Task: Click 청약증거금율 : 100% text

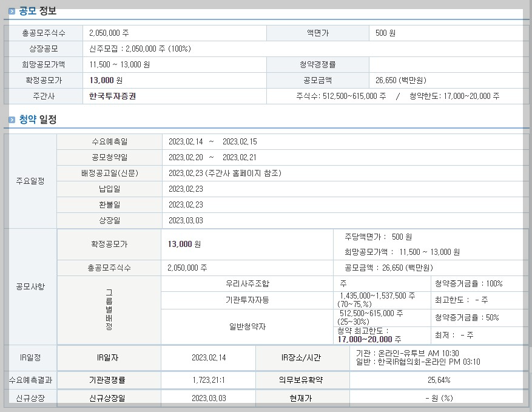Action: pos(468,283)
